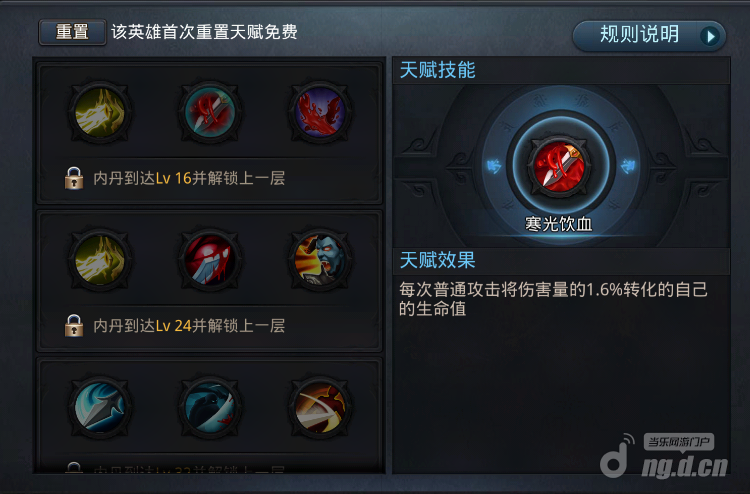Image resolution: width=750 pixels, height=494 pixels.
Task: Click the padlock icon beside Lv 16 requirement
Action: tap(74, 178)
